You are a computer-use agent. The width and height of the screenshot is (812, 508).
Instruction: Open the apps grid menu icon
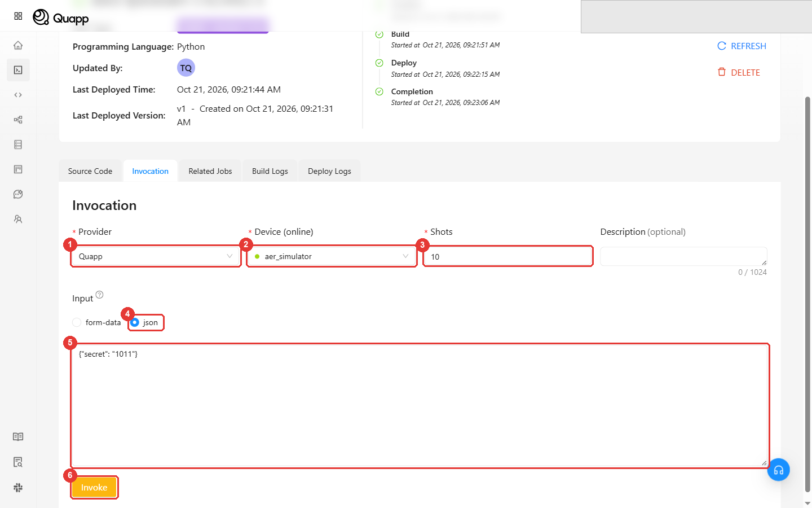point(18,16)
